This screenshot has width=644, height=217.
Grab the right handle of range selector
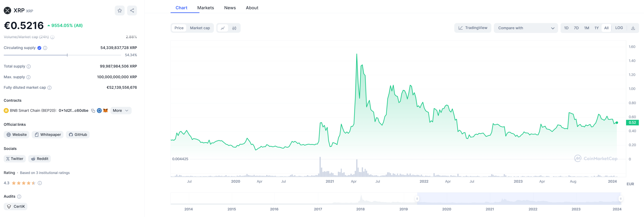[x=620, y=199]
